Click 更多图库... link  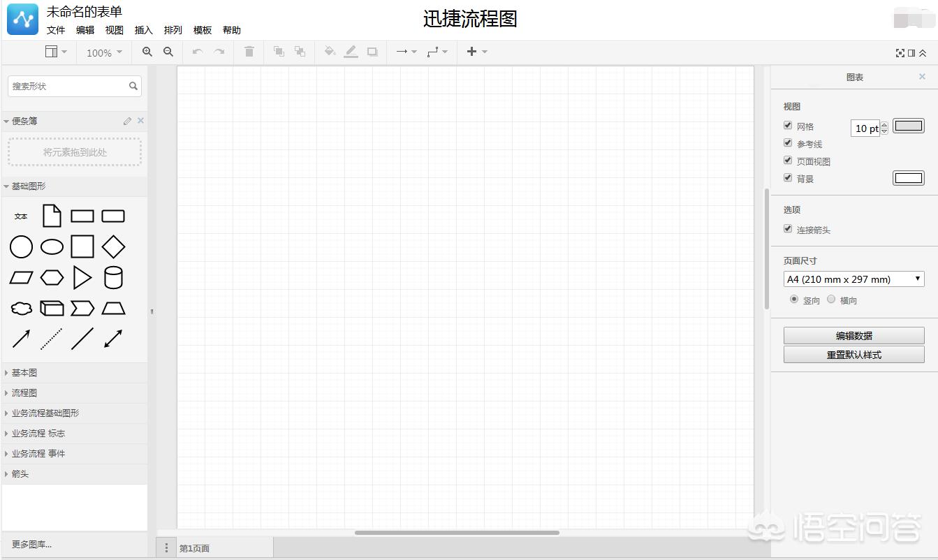31,545
